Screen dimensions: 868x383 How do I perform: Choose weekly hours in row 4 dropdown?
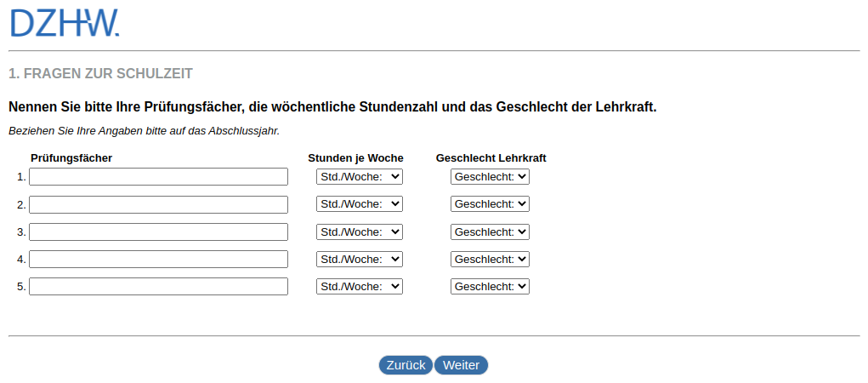click(359, 259)
